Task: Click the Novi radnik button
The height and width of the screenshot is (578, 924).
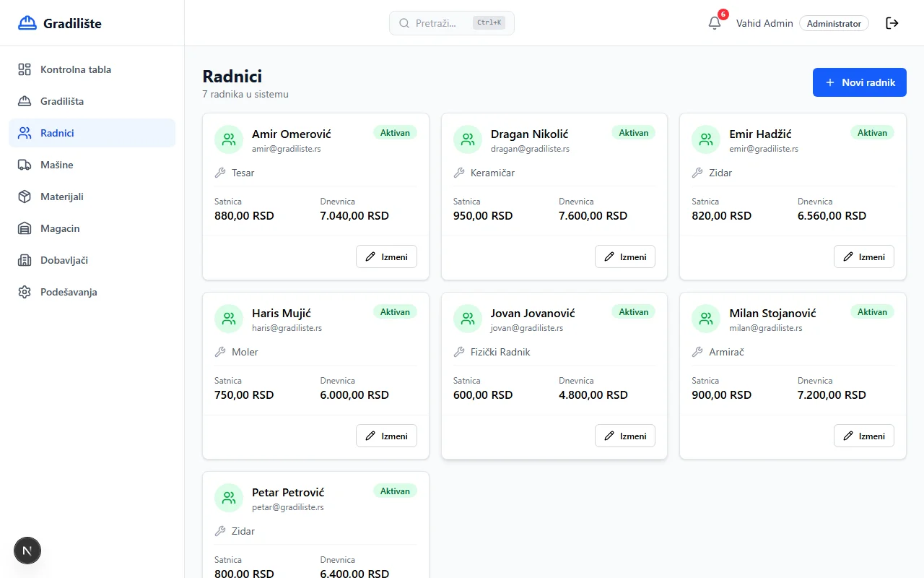Action: coord(859,82)
